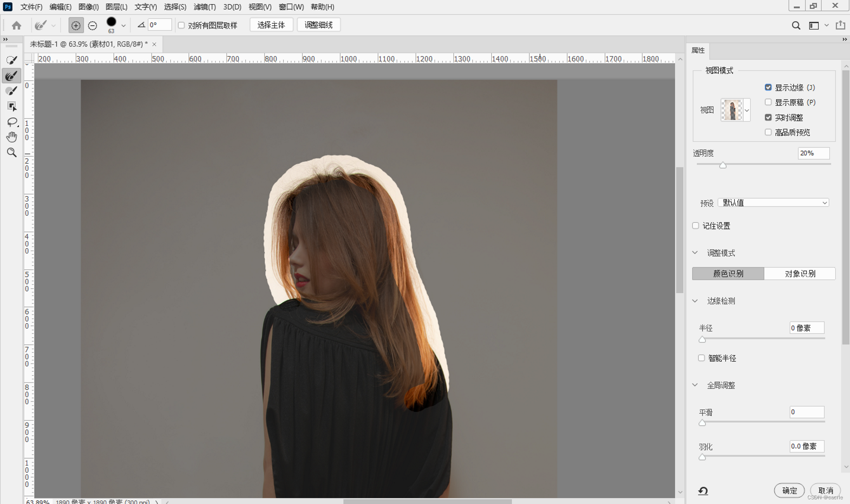
Task: Select the Hand tool
Action: click(x=11, y=137)
